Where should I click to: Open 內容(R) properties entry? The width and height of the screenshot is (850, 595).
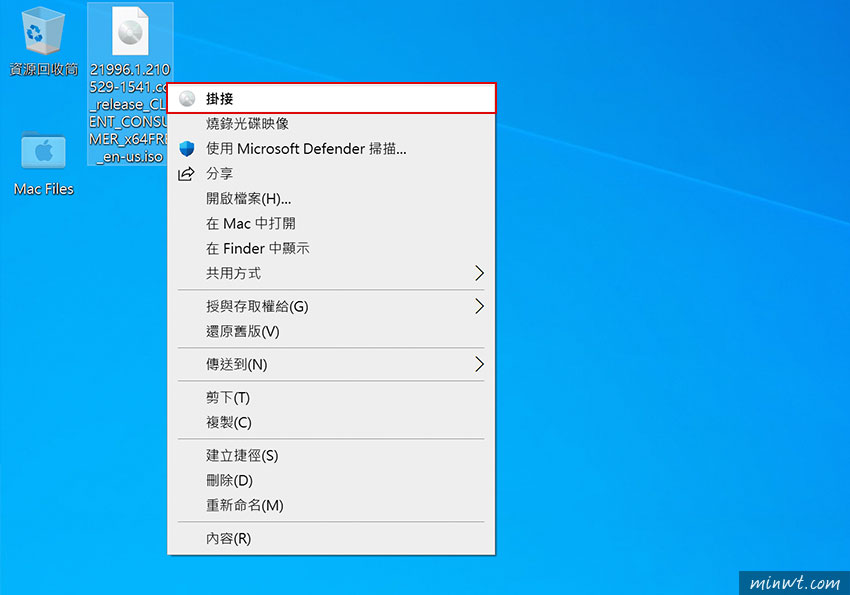331,538
